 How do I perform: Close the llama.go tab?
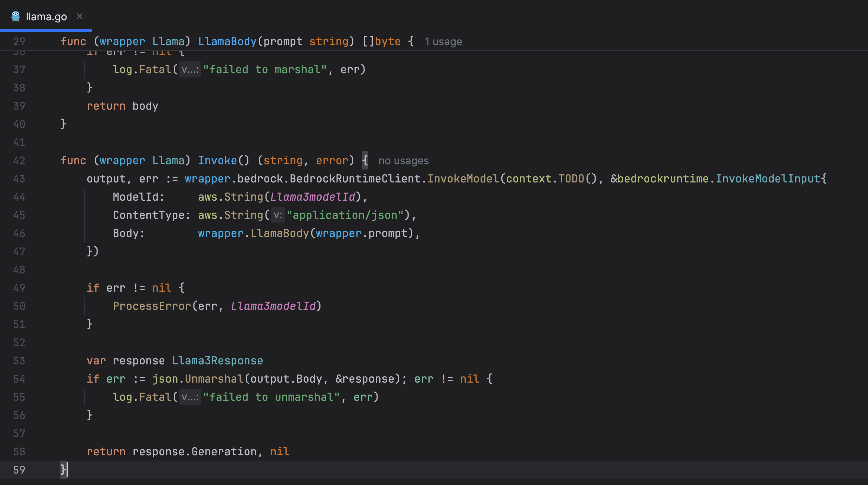click(x=80, y=16)
